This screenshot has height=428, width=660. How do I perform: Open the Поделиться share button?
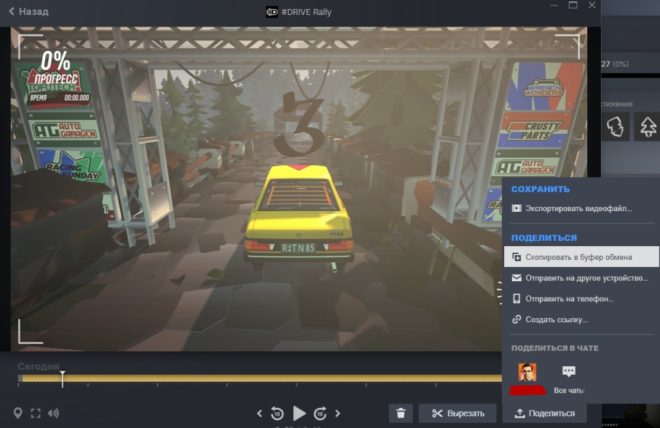[x=544, y=413]
